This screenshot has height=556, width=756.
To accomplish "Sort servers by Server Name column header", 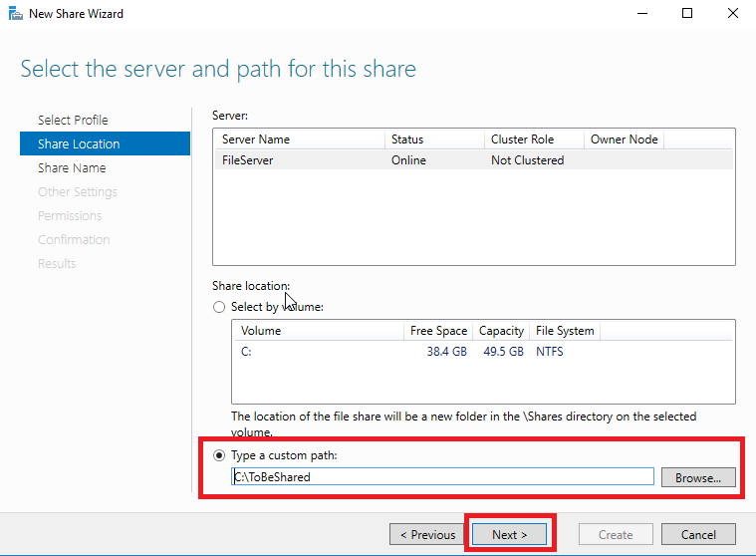I will (300, 139).
